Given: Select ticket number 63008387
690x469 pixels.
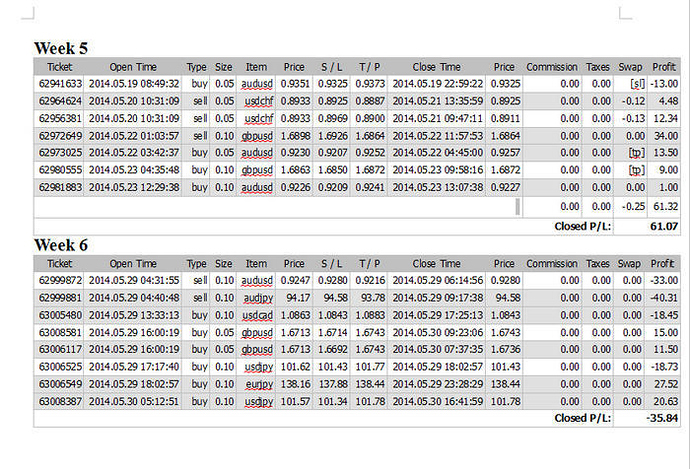Looking at the screenshot, I should (60, 402).
